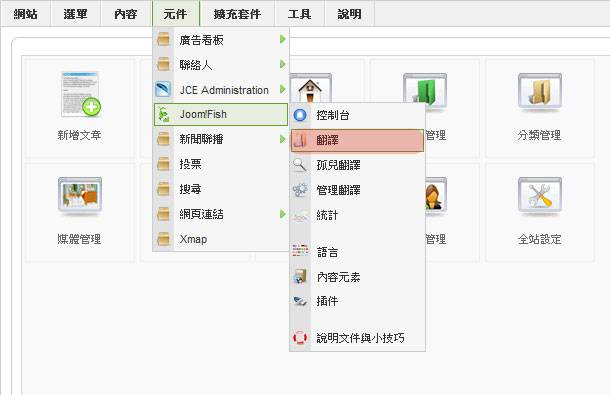
Task: Open the 網站 menu
Action: [x=26, y=14]
